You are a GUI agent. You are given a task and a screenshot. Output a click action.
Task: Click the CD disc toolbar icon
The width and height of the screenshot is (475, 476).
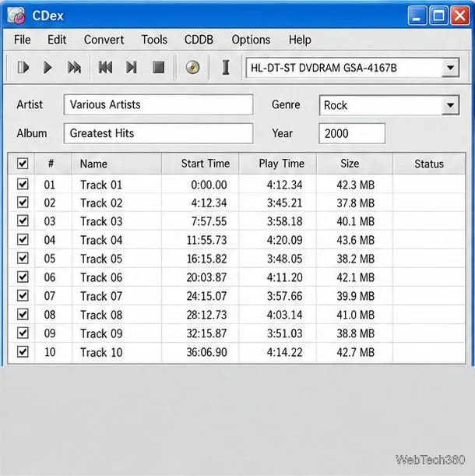(192, 68)
